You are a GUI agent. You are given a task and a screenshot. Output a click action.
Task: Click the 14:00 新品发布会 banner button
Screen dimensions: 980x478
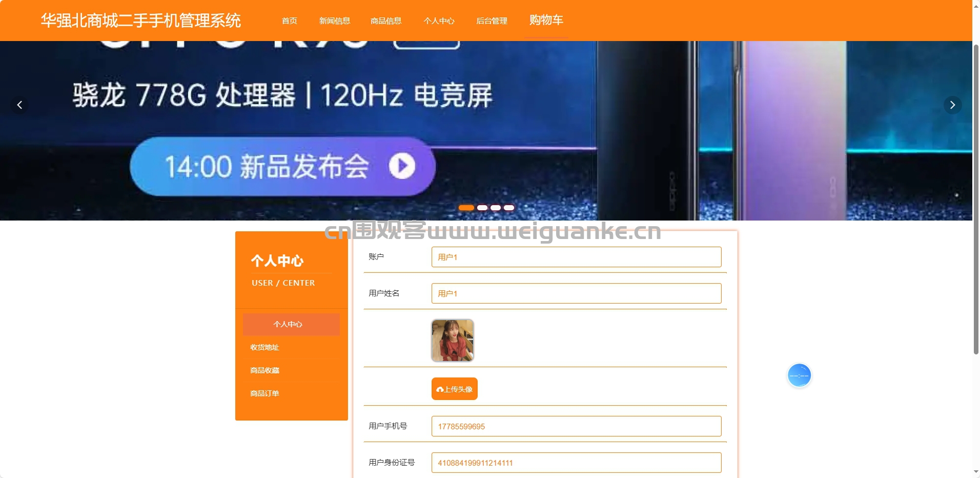(283, 166)
